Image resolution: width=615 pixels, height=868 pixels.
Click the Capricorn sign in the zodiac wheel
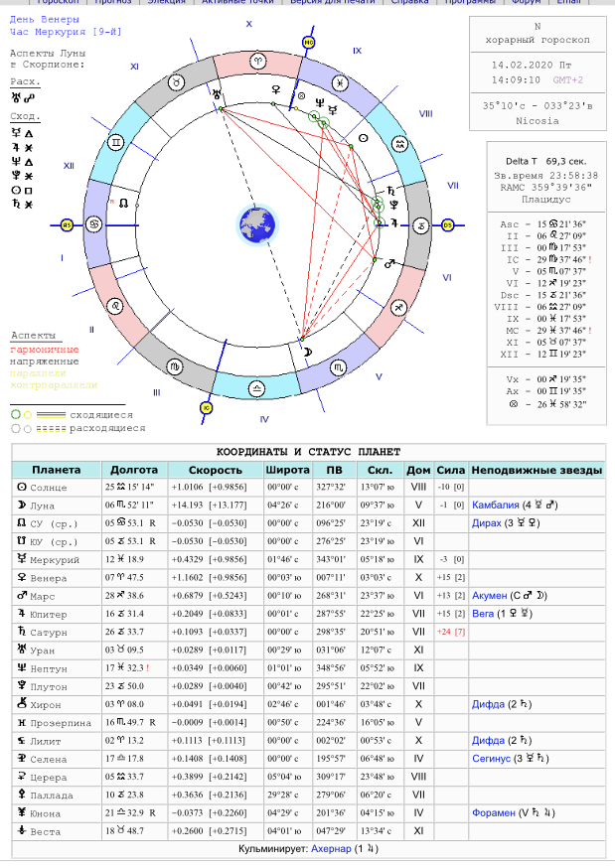point(422,225)
